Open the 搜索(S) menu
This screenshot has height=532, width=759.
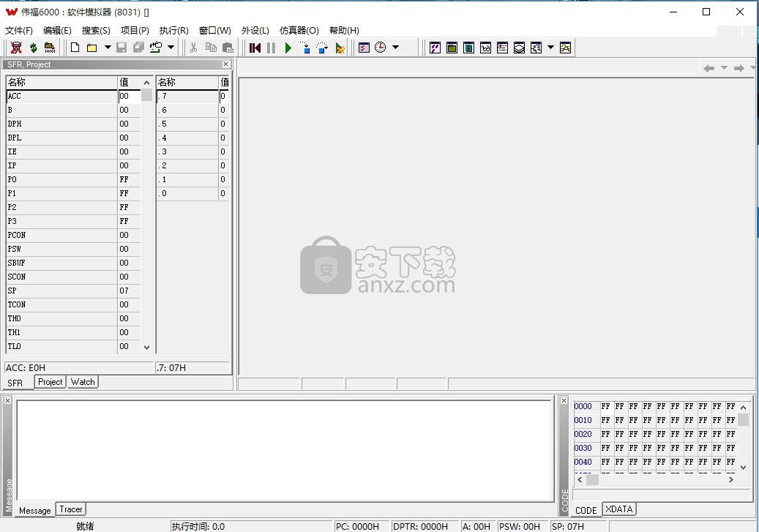[x=96, y=31]
